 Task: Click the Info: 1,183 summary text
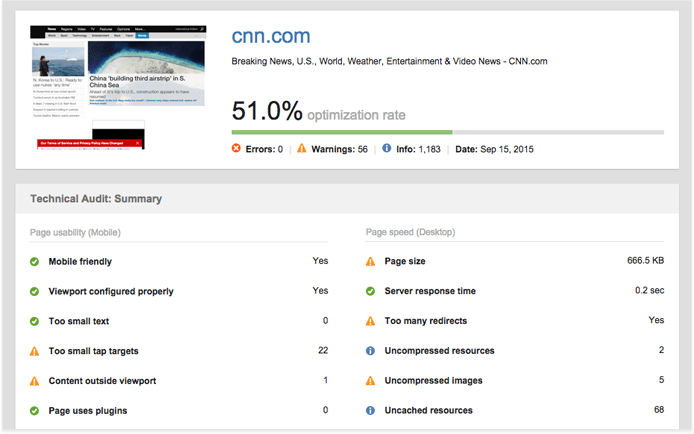[418, 149]
